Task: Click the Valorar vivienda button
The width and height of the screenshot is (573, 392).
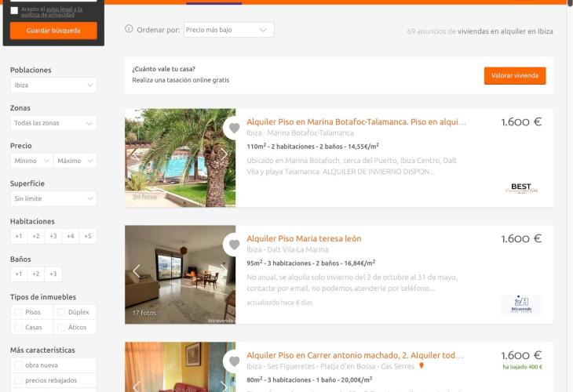Action: 515,75
